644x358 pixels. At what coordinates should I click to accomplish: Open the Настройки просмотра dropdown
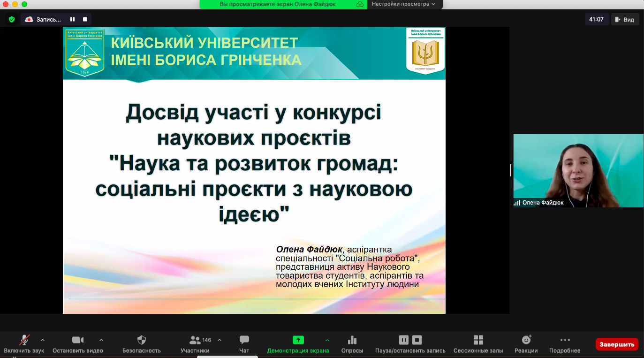click(403, 4)
